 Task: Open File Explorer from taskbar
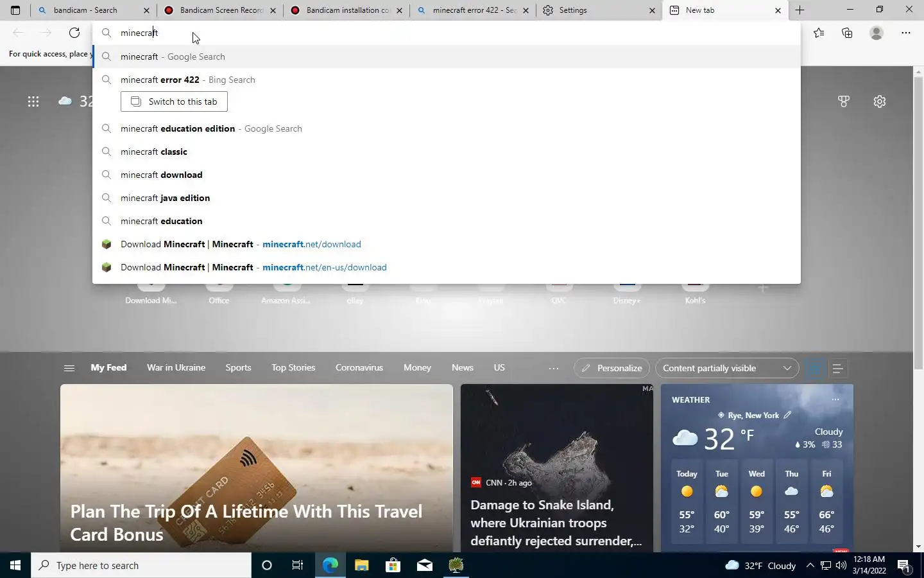361,565
